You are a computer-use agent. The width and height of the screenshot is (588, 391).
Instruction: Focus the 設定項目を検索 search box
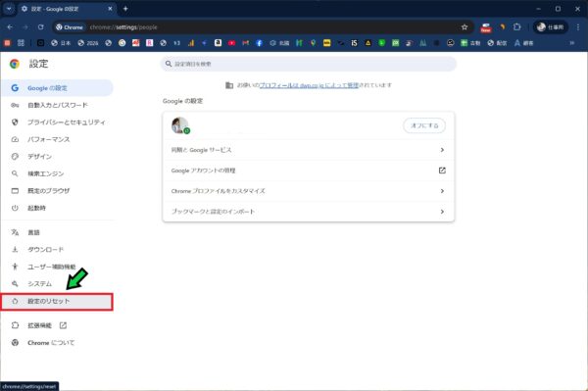click(x=309, y=64)
